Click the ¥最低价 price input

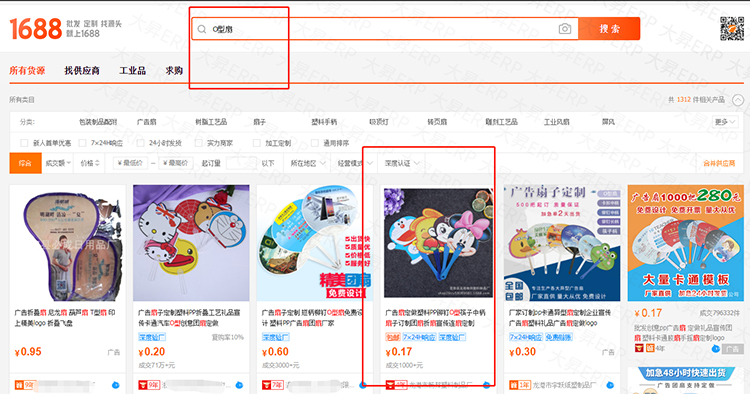point(130,163)
